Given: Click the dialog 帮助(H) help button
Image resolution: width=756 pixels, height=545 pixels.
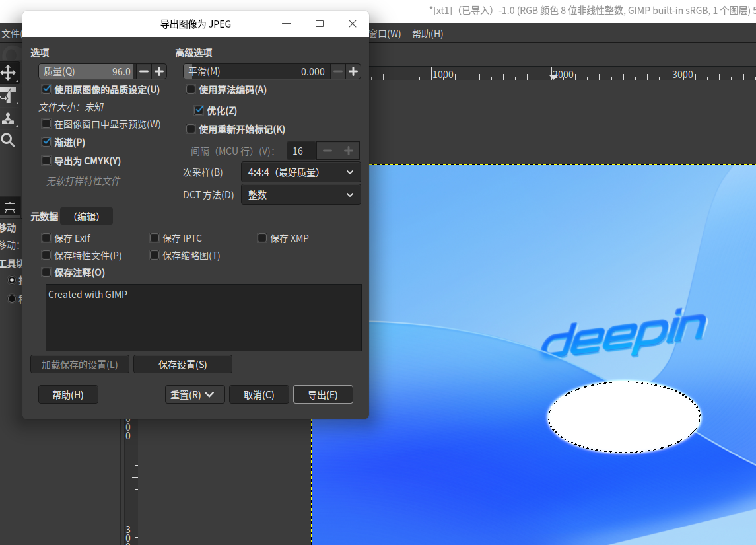Looking at the screenshot, I should 68,394.
